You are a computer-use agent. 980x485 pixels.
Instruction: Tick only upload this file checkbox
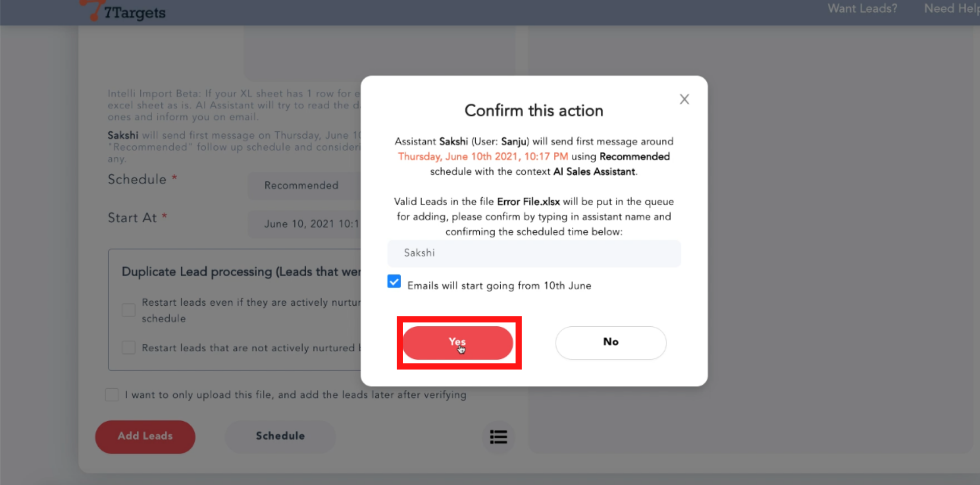112,395
